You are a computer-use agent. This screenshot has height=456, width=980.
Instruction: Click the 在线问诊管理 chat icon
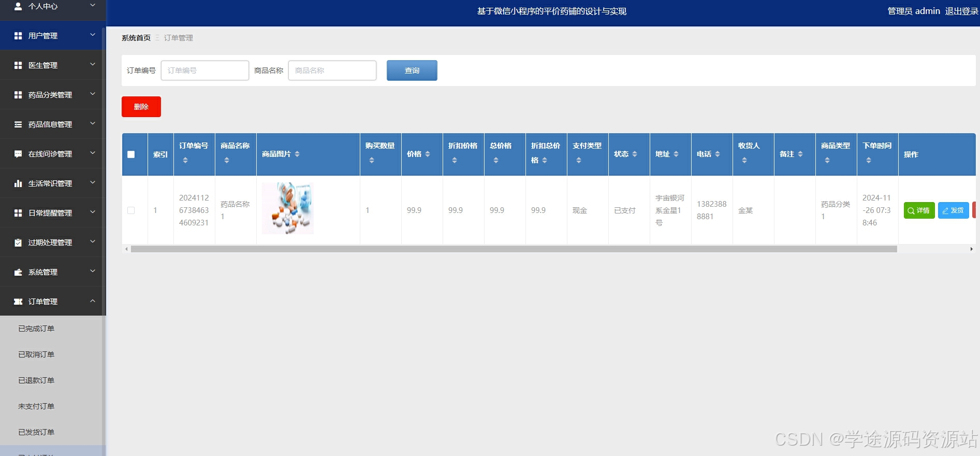pos(18,154)
